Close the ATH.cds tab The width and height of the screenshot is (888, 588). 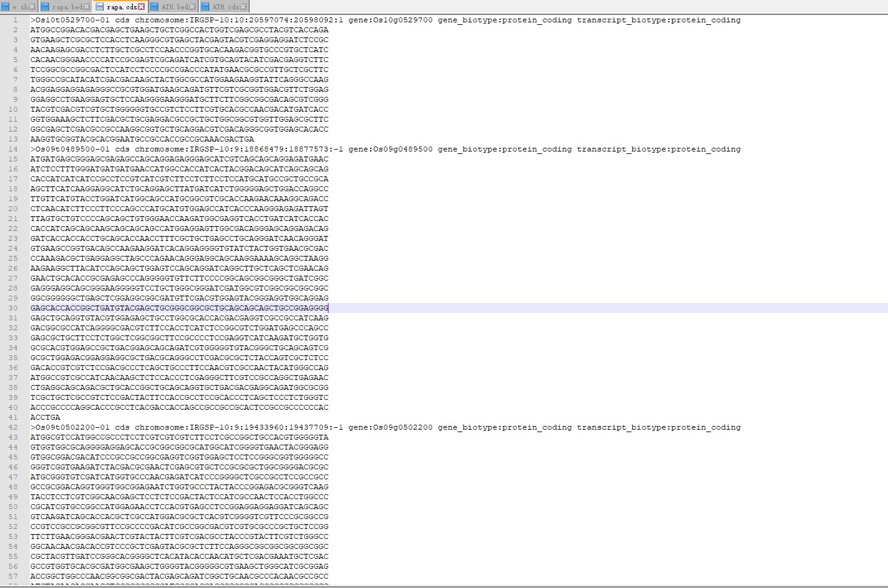(243, 7)
